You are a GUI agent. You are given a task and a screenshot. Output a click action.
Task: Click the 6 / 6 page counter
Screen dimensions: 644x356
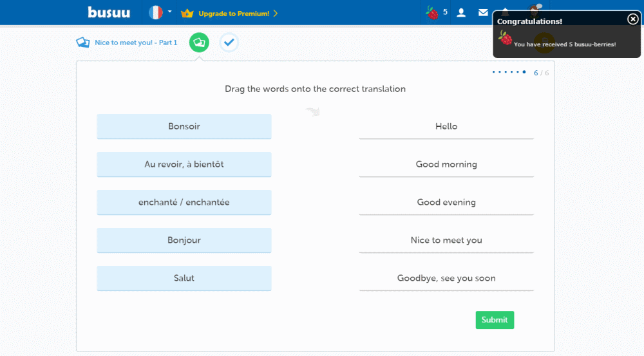point(541,73)
